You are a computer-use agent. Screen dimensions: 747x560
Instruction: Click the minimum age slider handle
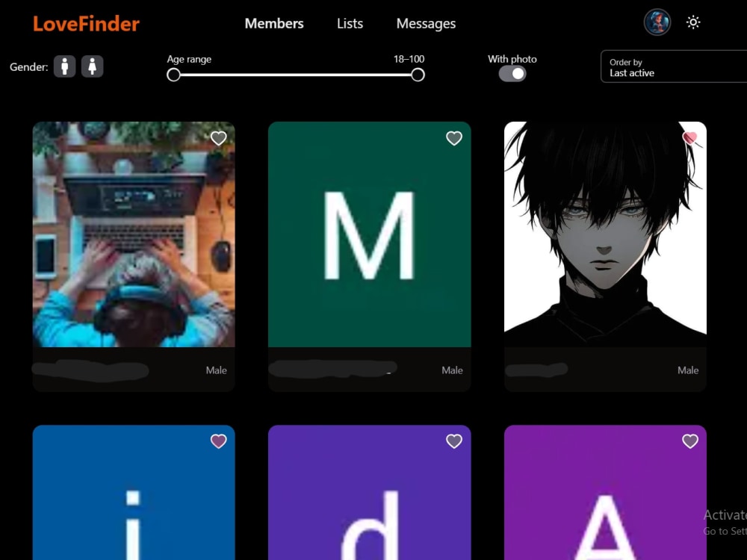point(173,75)
